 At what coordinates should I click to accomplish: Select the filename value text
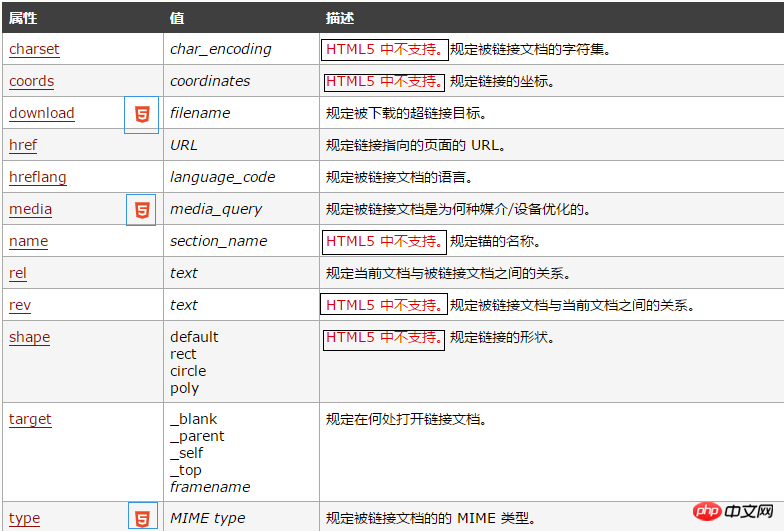200,113
